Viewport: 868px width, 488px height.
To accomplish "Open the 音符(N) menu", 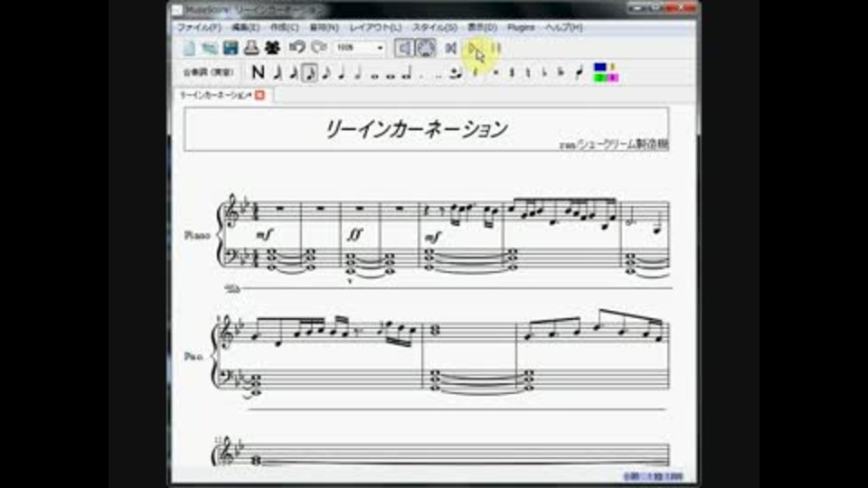I will [324, 27].
